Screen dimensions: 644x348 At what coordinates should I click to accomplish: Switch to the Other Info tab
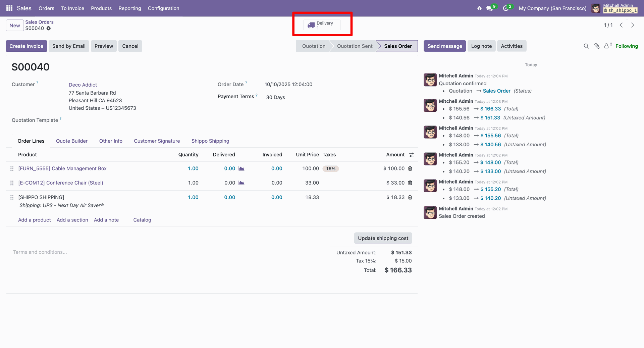point(111,141)
